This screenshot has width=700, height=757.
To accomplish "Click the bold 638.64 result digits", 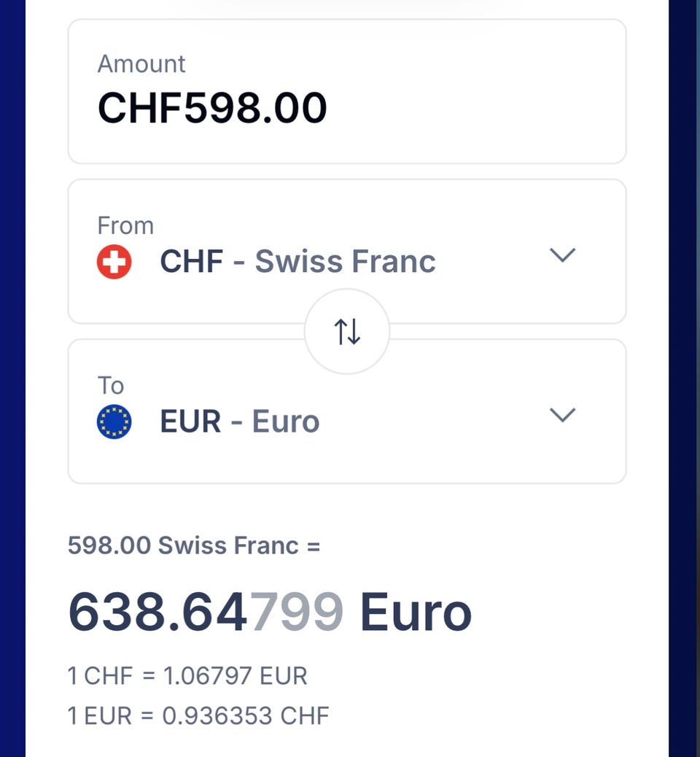I will (157, 611).
